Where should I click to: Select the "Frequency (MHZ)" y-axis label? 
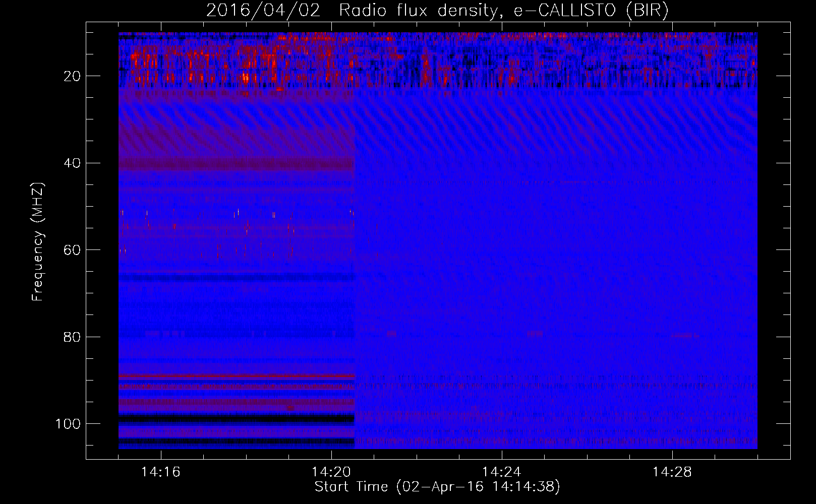click(x=38, y=241)
